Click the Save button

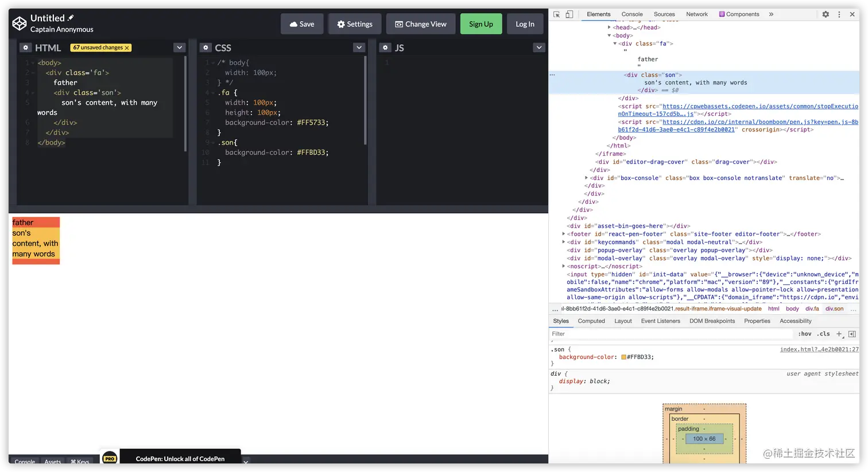pos(302,24)
